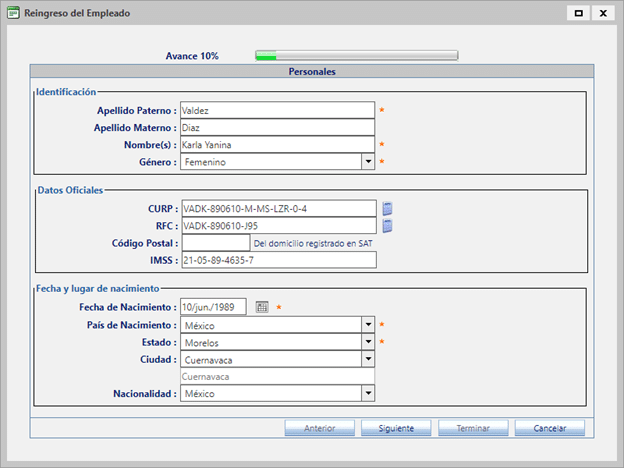Focus the Apellido Paterno input field

[277, 110]
